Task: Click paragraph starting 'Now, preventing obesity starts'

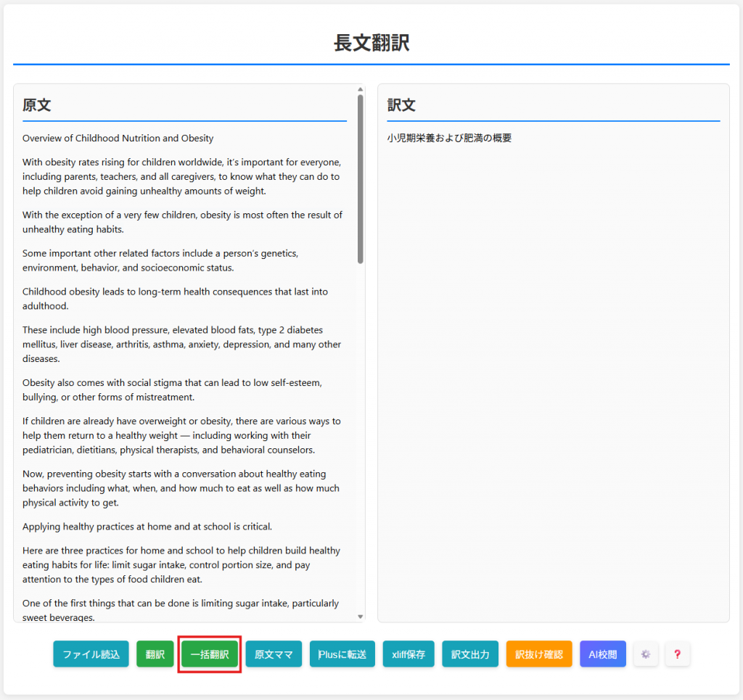Action: pos(181,488)
